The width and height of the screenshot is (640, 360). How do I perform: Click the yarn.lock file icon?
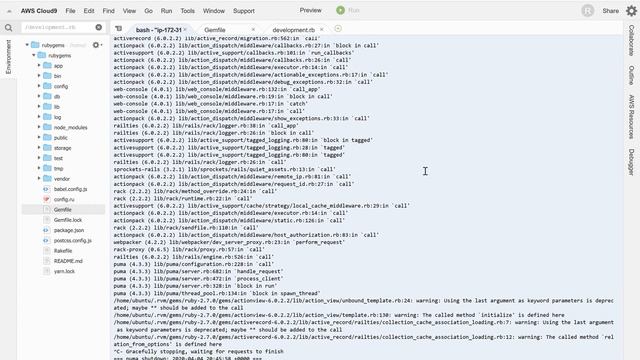[x=46, y=271]
